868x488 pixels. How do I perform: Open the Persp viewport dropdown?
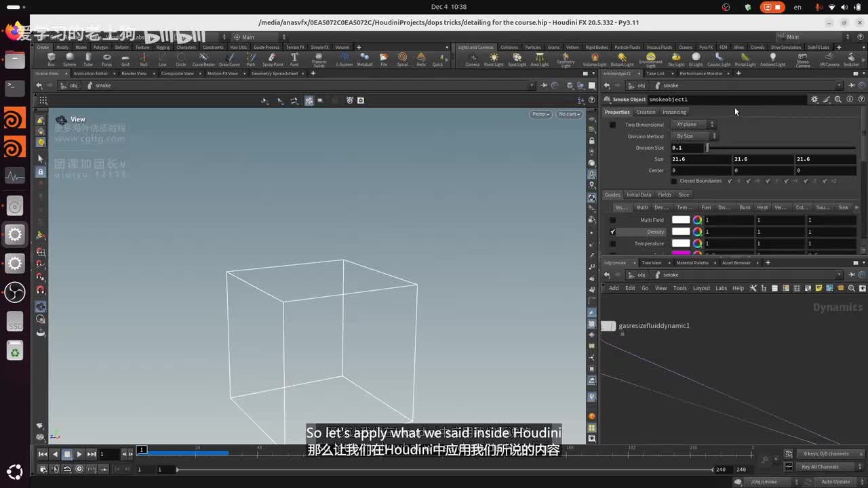[540, 114]
